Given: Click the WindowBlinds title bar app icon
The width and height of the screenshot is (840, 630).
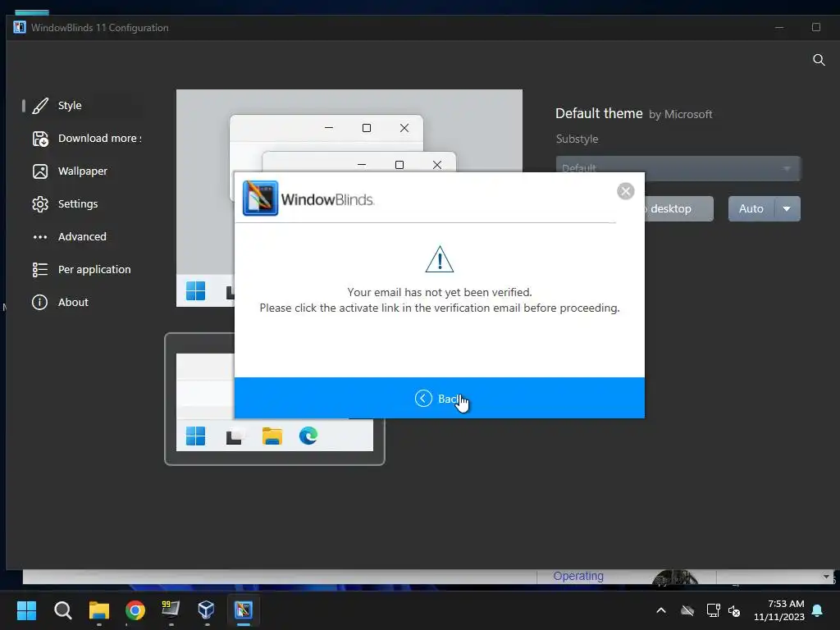Looking at the screenshot, I should (x=20, y=27).
